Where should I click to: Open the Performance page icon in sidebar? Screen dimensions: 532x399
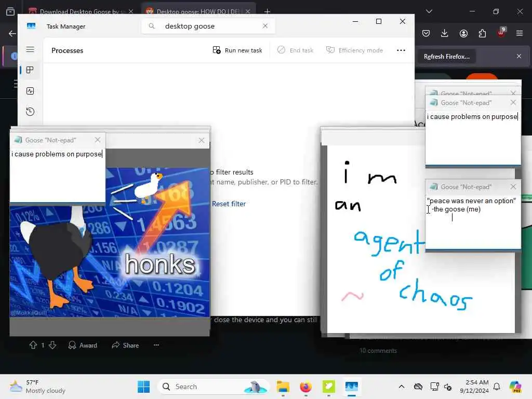[30, 91]
